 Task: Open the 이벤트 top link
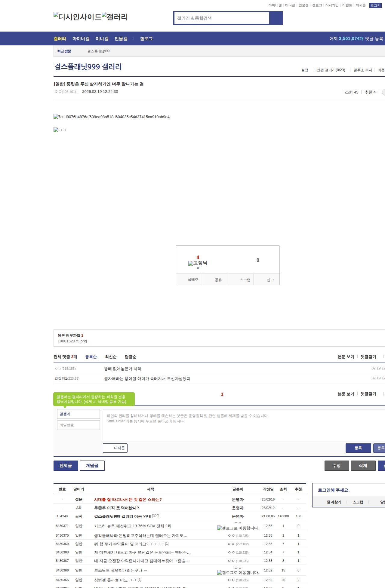click(x=347, y=5)
